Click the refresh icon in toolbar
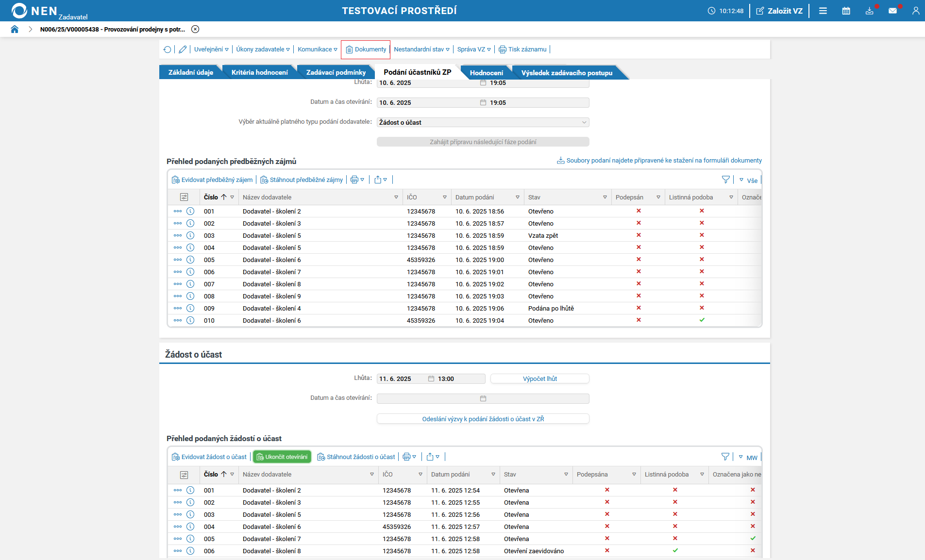 168,49
